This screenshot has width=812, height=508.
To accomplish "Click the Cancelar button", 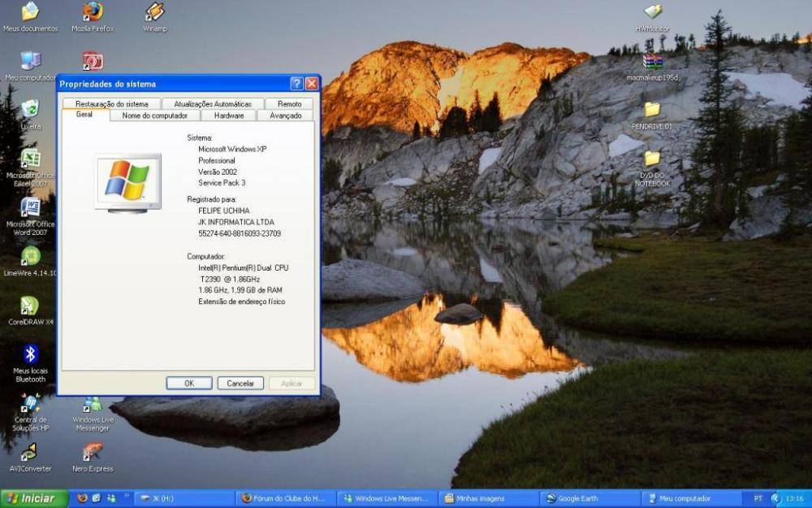I will (240, 383).
